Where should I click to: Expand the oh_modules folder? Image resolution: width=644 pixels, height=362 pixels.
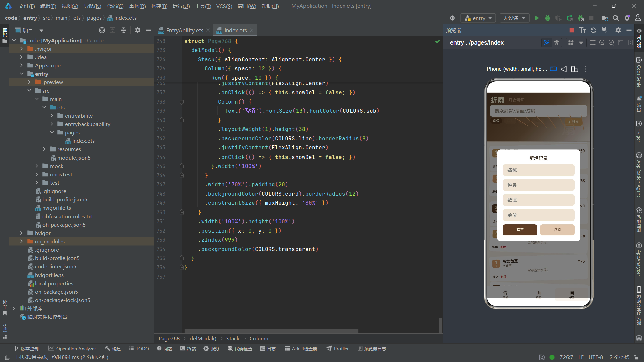click(21, 241)
